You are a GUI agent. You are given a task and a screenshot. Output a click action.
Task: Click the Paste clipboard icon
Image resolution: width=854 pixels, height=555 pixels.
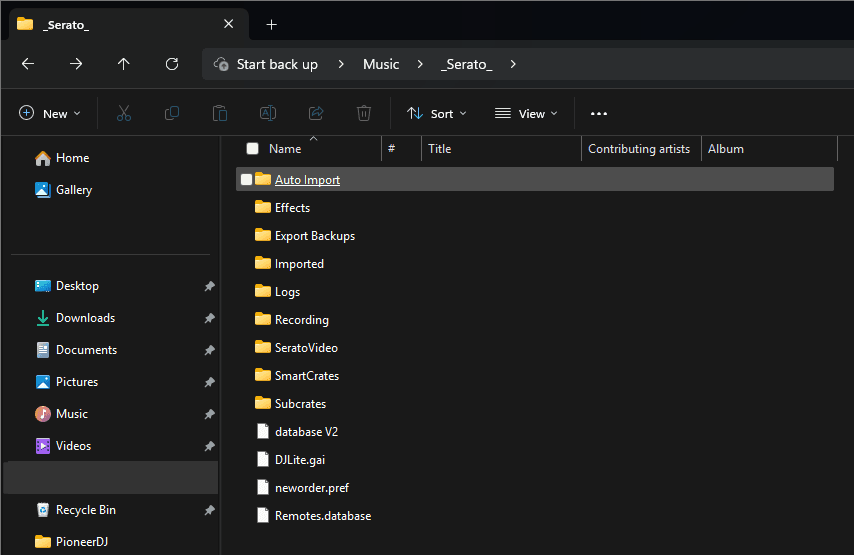(x=219, y=113)
